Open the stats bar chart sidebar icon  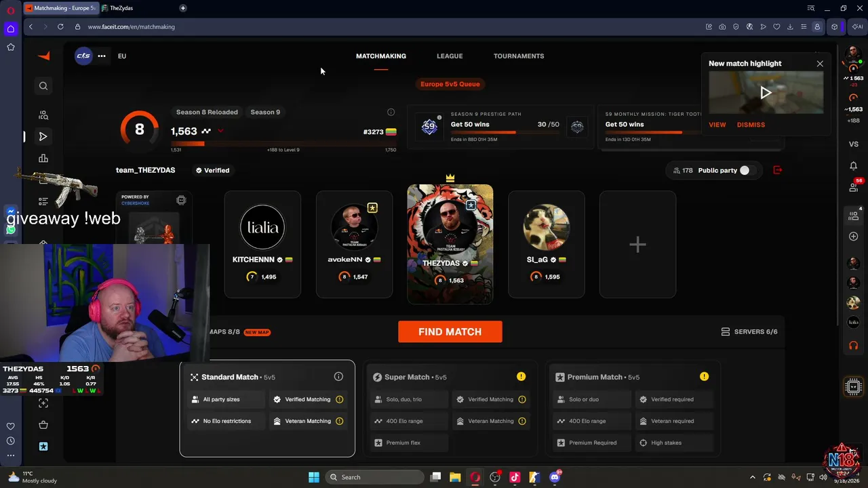coord(43,159)
